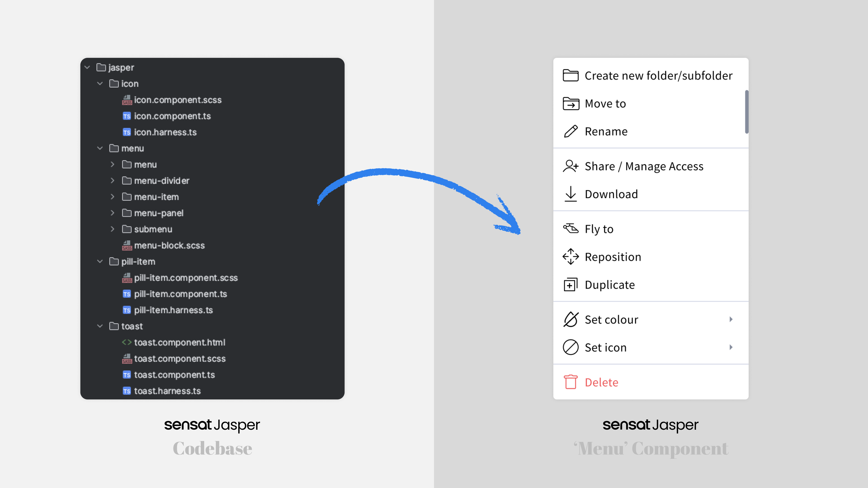Click the TS icon of toast.harness.ts
The width and height of the screenshot is (868, 488).
[127, 391]
